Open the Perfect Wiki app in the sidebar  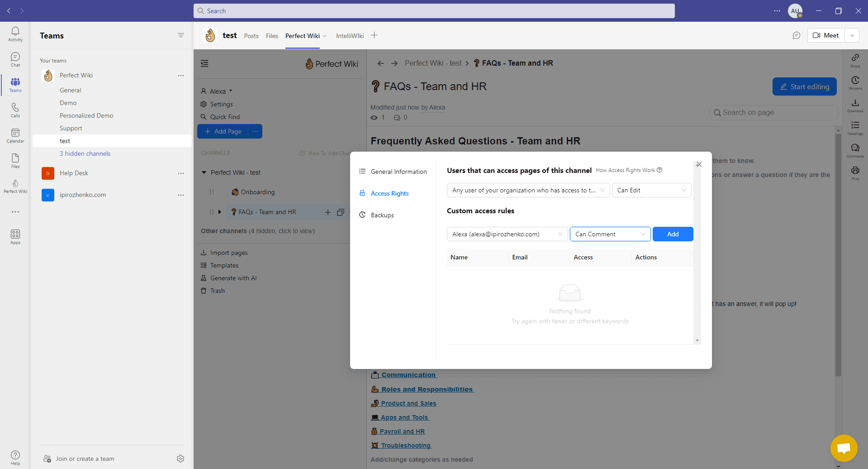tap(15, 186)
